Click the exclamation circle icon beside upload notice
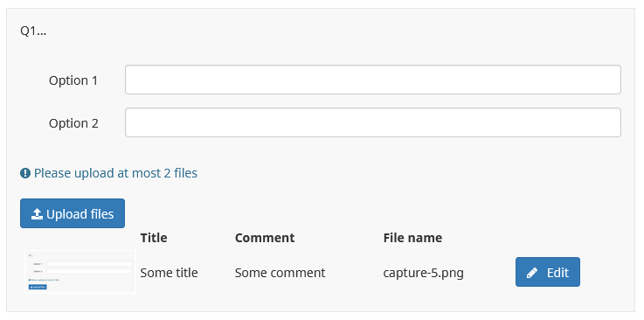644x320 pixels. click(x=25, y=173)
